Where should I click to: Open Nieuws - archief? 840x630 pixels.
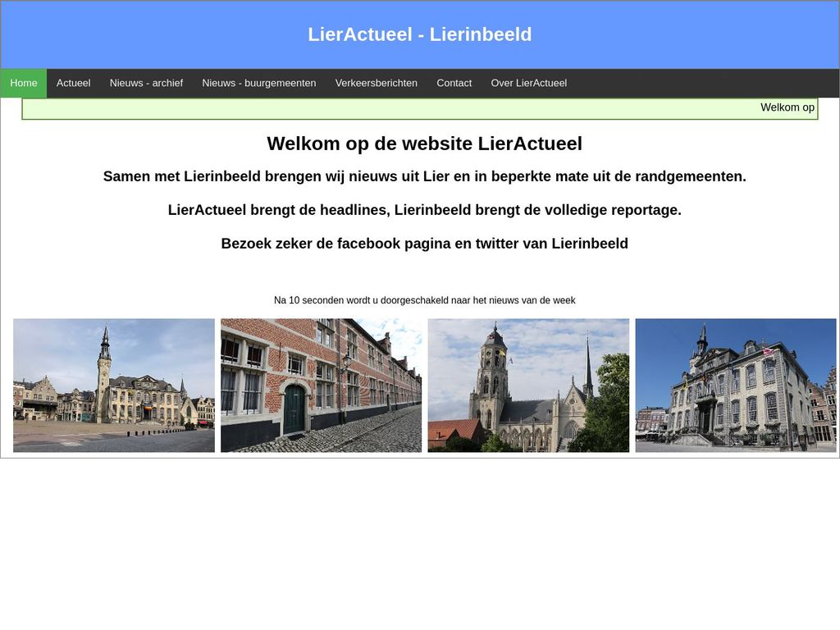click(146, 83)
